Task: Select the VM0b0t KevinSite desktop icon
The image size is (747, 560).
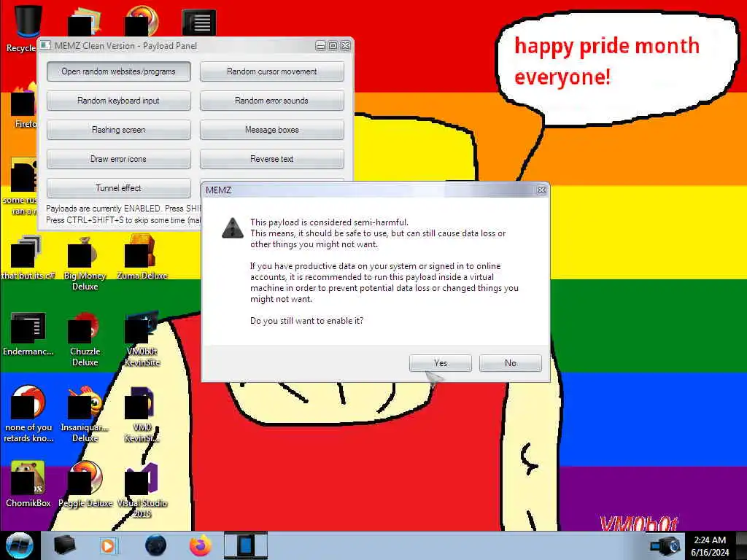Action: coord(142,339)
